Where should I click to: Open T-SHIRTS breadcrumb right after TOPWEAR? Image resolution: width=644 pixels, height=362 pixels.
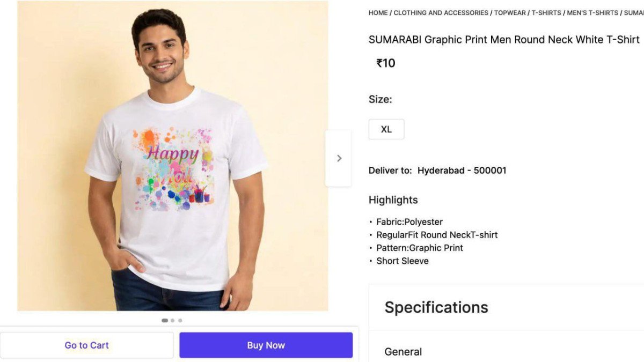(x=546, y=13)
